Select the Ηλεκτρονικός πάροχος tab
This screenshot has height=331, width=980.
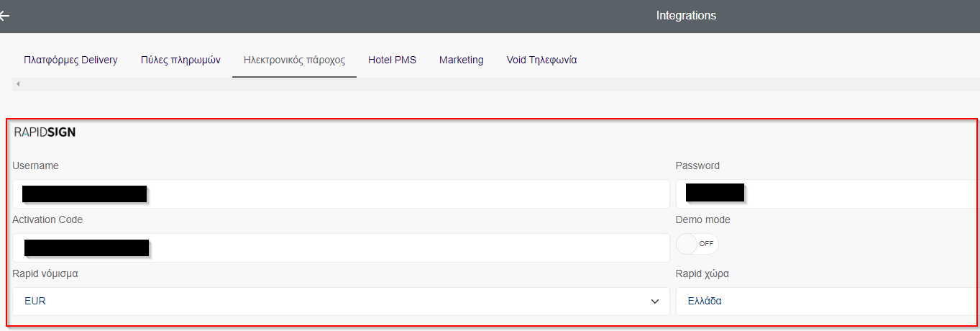pos(294,60)
